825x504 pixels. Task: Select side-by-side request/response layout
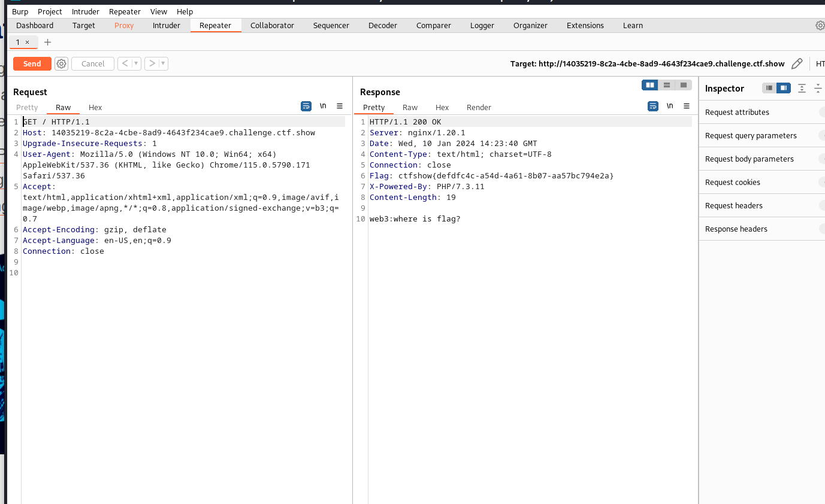650,85
